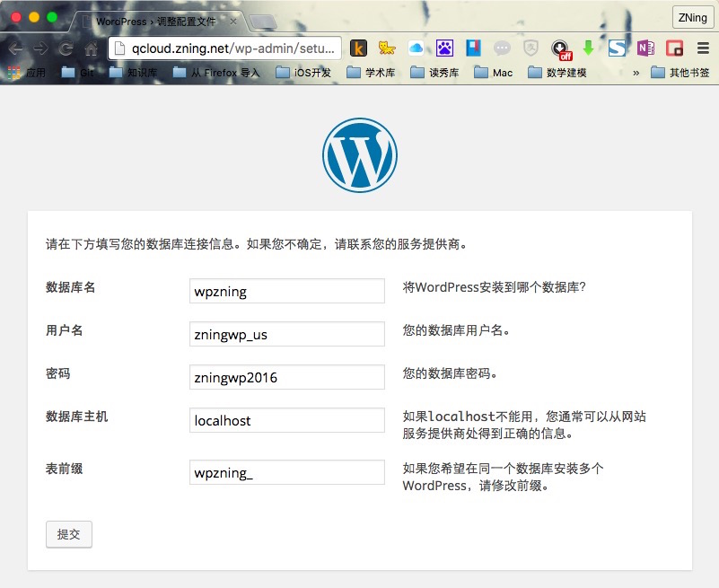Open the Apps shortcut in bookmarks bar
This screenshot has height=588, width=719.
click(x=27, y=73)
